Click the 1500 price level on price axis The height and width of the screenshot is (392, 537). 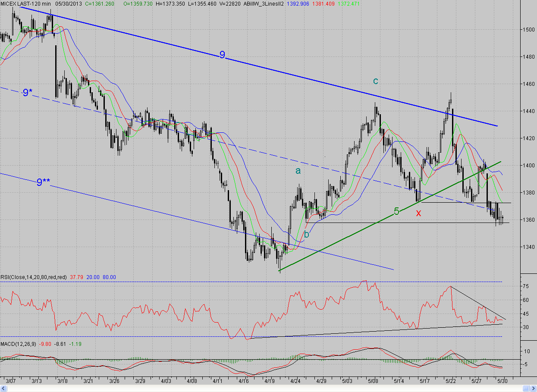tap(527, 29)
